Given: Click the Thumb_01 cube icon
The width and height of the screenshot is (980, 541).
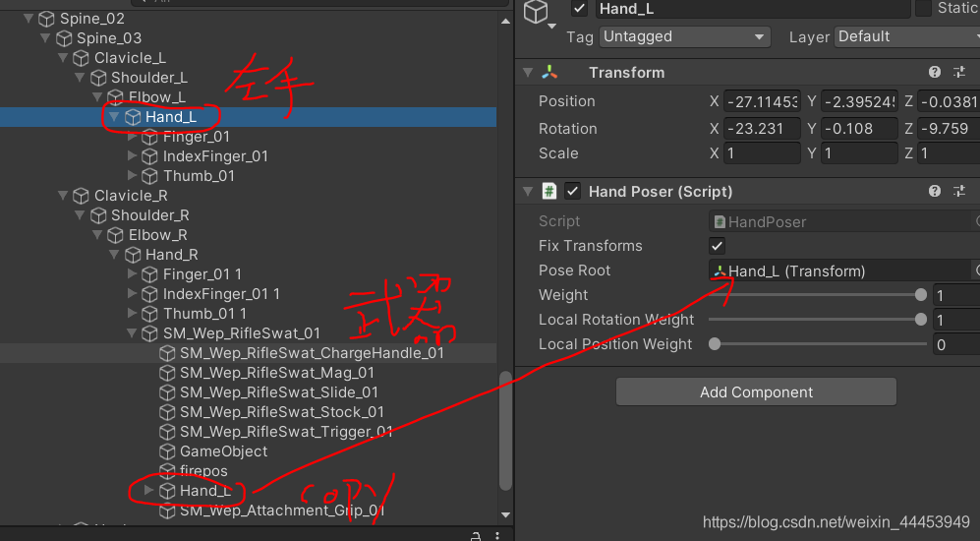Looking at the screenshot, I should coord(149,176).
